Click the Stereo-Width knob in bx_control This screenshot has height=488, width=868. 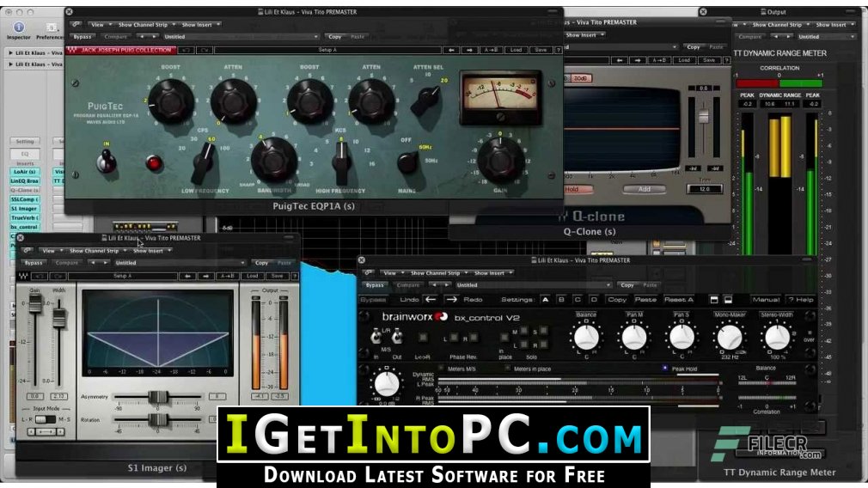point(777,337)
